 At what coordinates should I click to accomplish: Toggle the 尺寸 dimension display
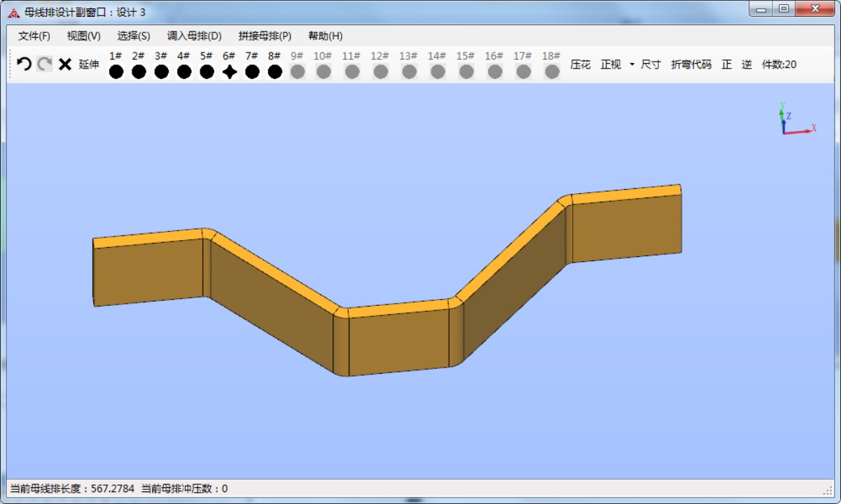tap(651, 64)
